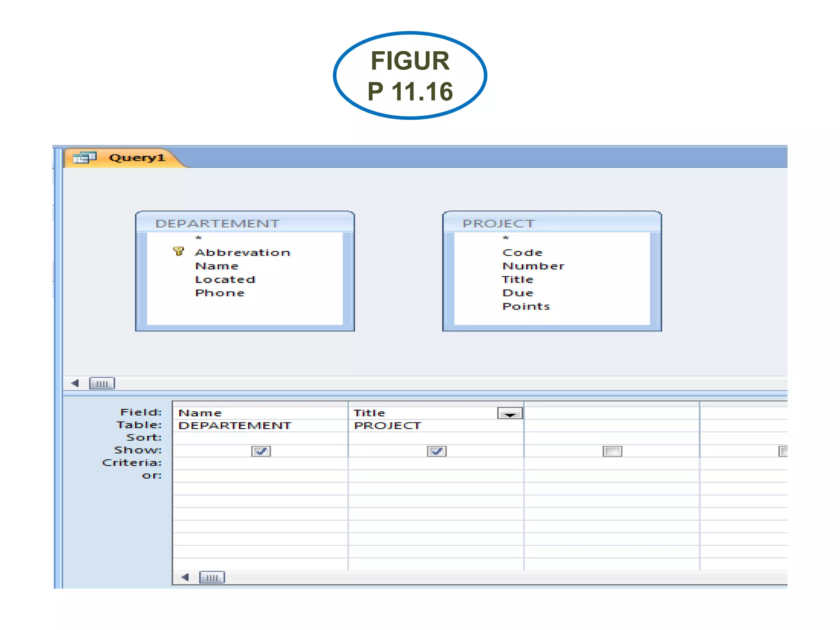
Task: Click Sort cell under Title column
Action: 436,438
